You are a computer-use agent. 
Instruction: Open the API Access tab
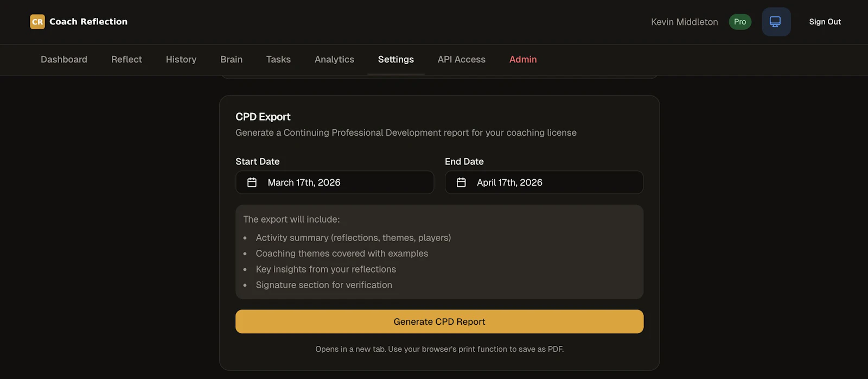462,59
